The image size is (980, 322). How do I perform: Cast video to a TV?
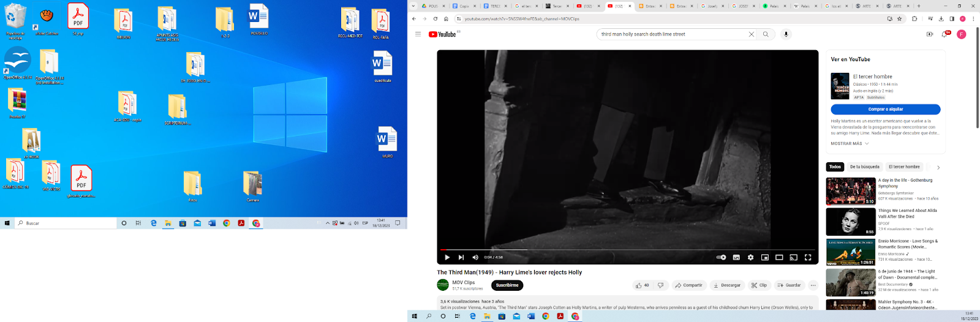793,257
